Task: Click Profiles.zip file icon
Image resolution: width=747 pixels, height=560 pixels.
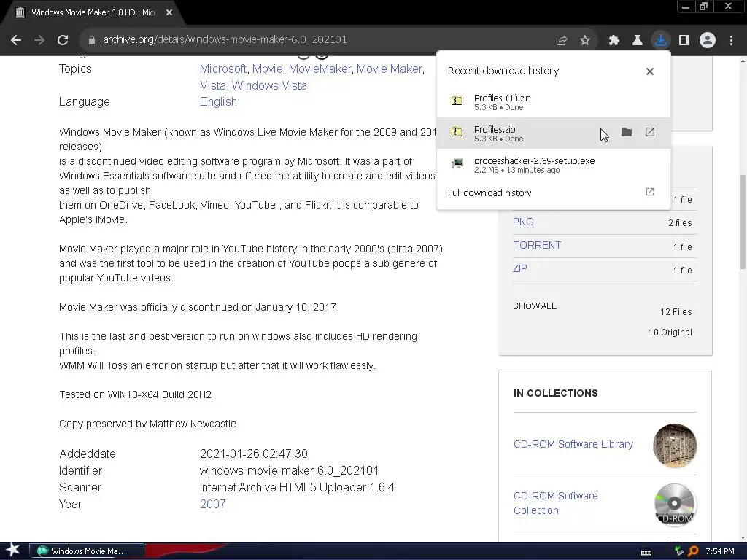Action: [457, 132]
